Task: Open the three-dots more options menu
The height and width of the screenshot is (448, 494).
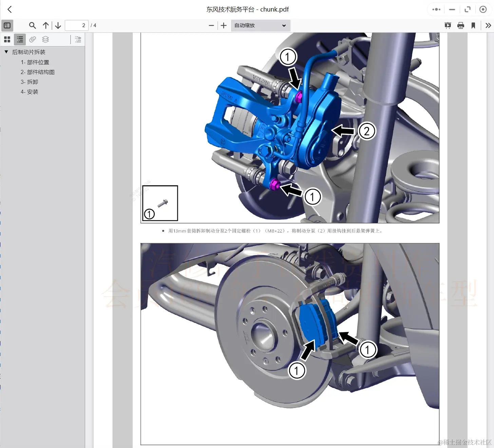Action: coord(436,10)
